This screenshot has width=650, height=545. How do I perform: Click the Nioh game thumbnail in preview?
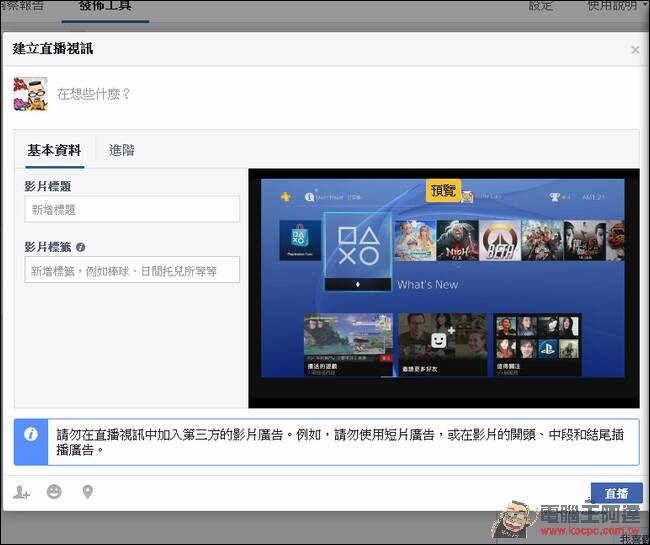pyautogui.click(x=457, y=240)
